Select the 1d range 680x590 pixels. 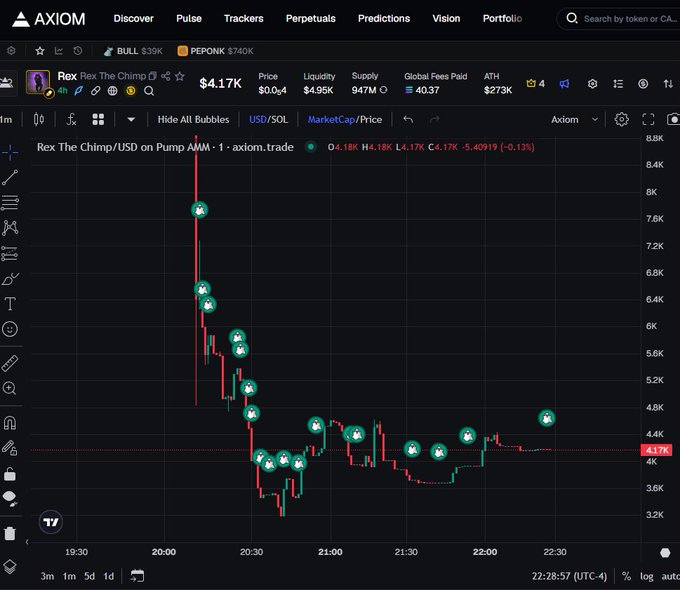[108, 576]
